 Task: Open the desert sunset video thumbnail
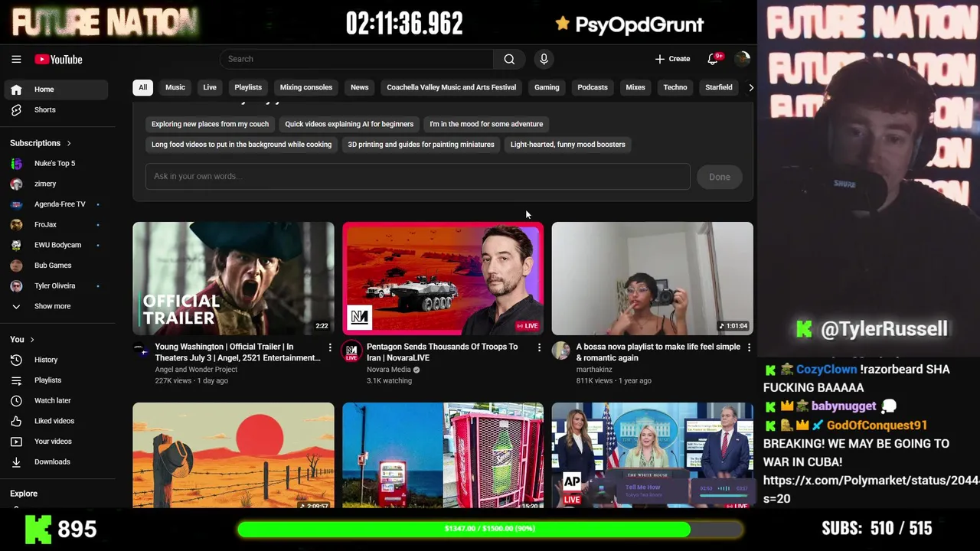coord(234,455)
